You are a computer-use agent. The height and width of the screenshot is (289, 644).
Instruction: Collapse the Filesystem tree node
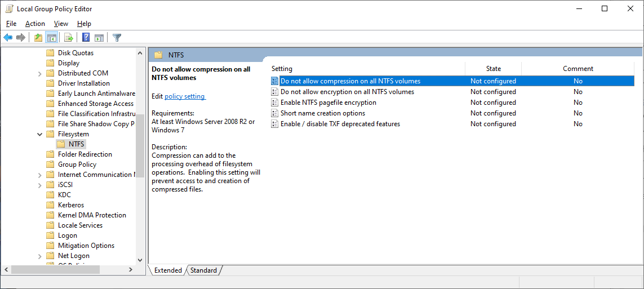[x=40, y=134]
